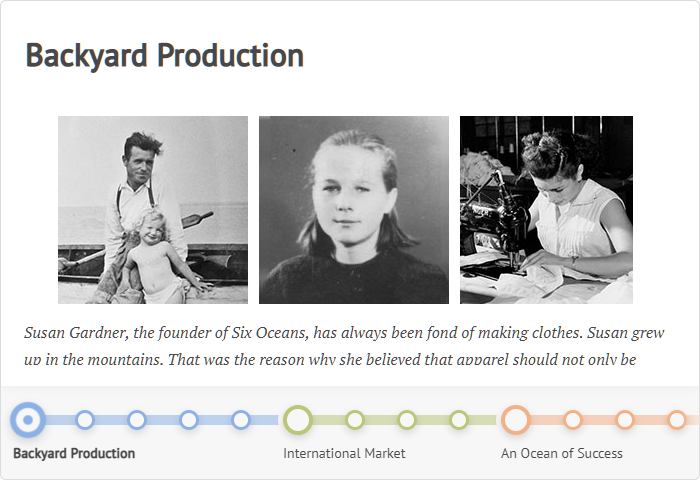The height and width of the screenshot is (480, 700).
Task: Select the large orange Ocean of Success marker
Action: tap(516, 420)
